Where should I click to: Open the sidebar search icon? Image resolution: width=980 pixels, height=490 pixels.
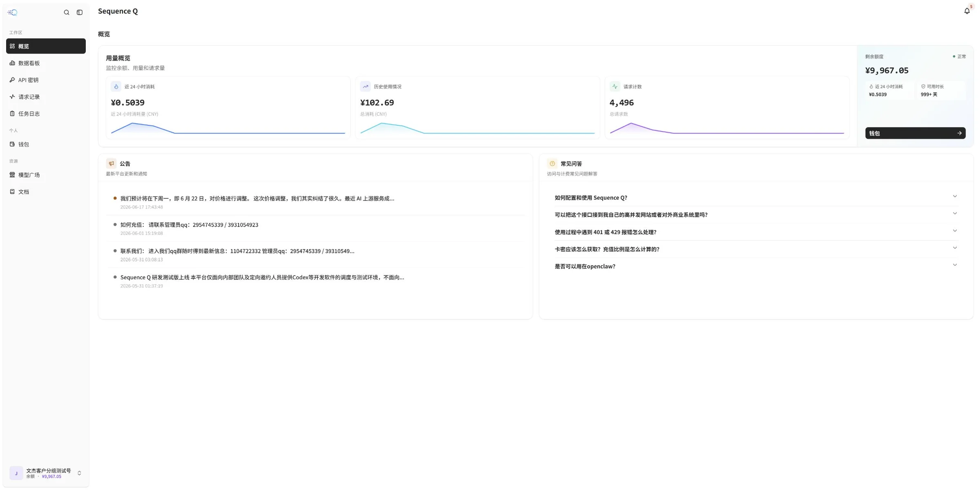point(67,12)
